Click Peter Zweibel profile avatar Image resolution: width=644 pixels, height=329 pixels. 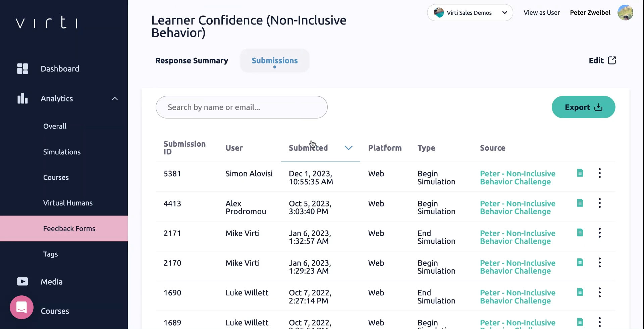click(625, 13)
